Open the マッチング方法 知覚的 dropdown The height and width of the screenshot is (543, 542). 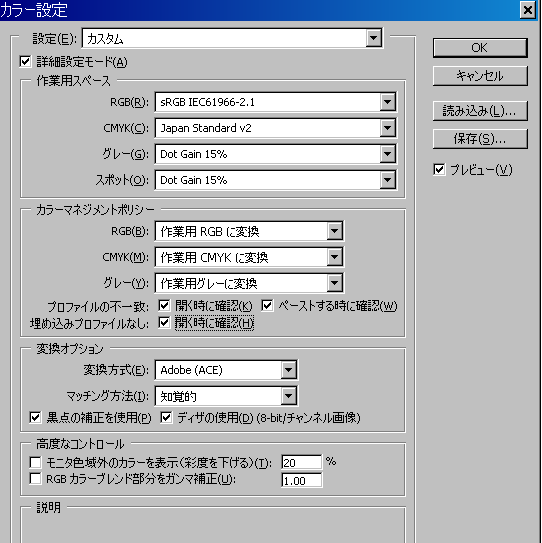pyautogui.click(x=226, y=396)
